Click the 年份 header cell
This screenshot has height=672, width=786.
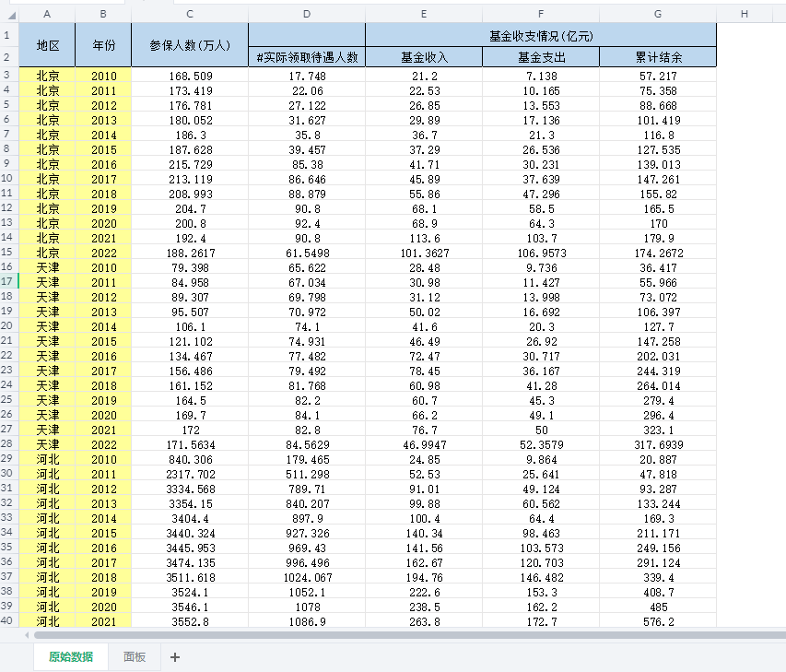click(103, 45)
